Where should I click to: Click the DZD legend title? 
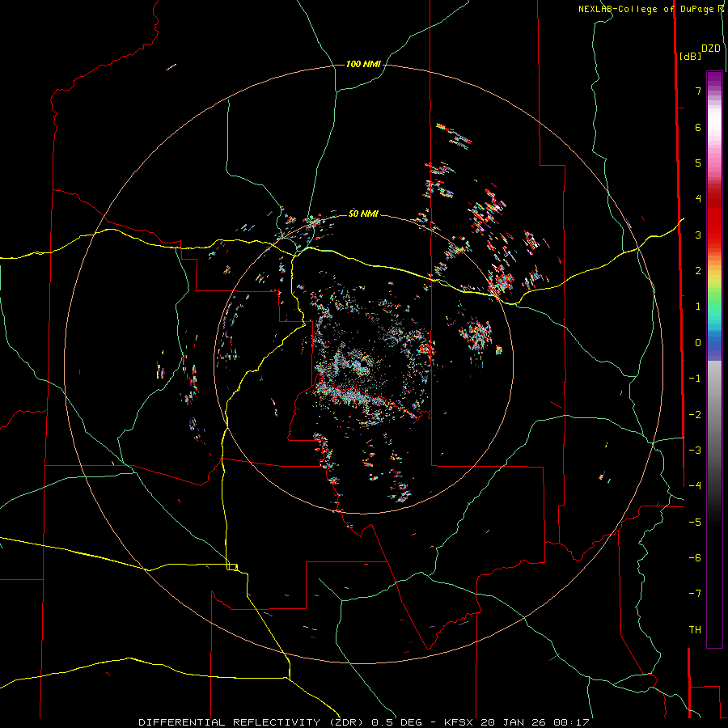pos(711,48)
